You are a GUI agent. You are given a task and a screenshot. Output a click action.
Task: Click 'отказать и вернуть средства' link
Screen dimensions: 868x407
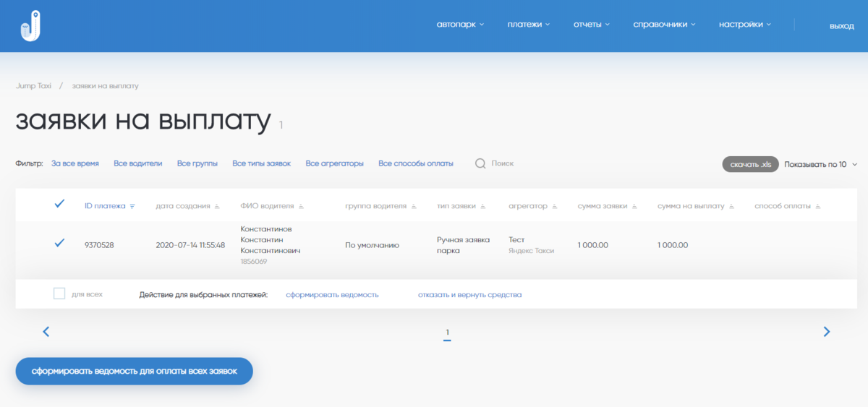tap(469, 295)
